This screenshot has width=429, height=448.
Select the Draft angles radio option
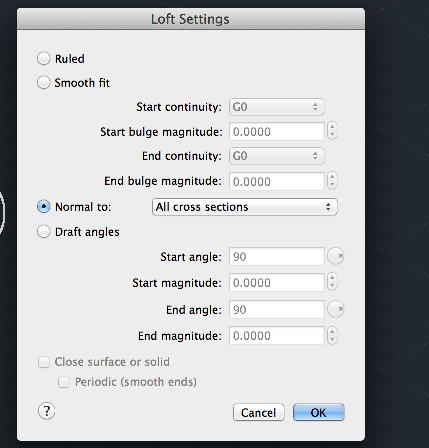[44, 231]
